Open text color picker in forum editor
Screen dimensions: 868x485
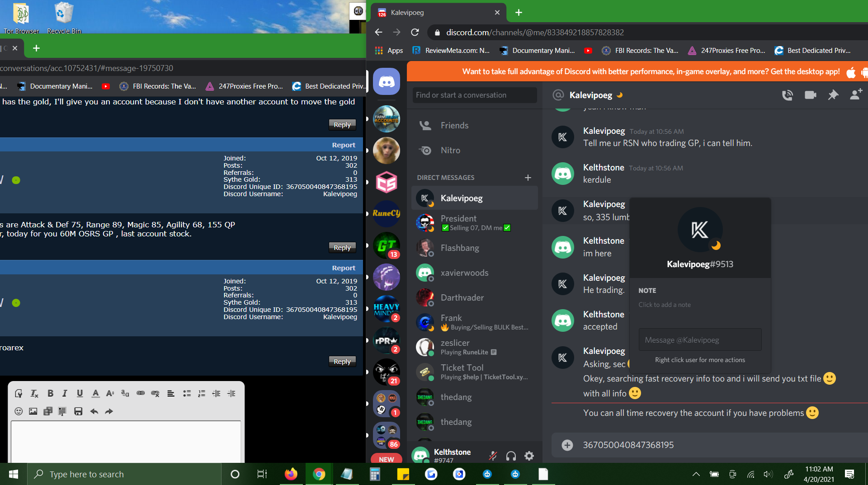(x=95, y=394)
